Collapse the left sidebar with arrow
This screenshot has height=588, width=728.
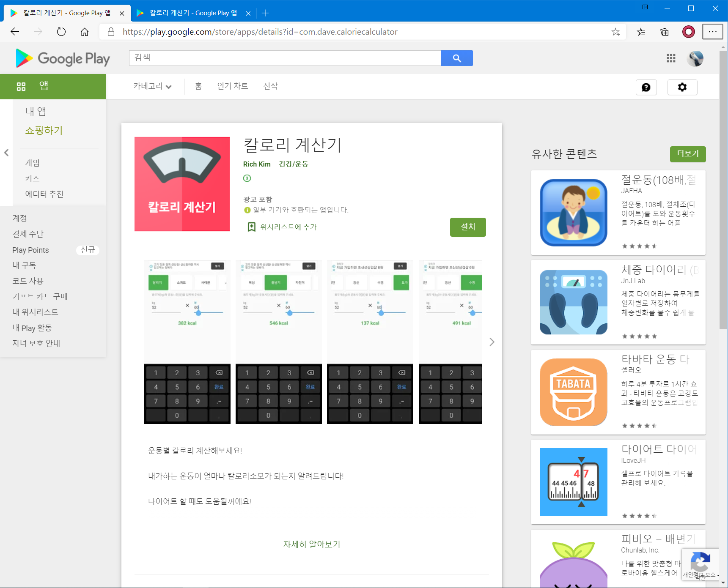(6, 153)
